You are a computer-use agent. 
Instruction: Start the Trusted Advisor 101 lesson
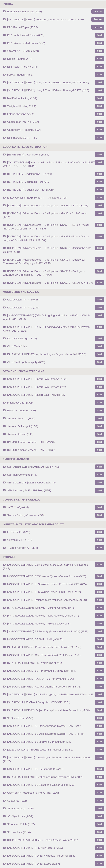[x=100, y=548]
